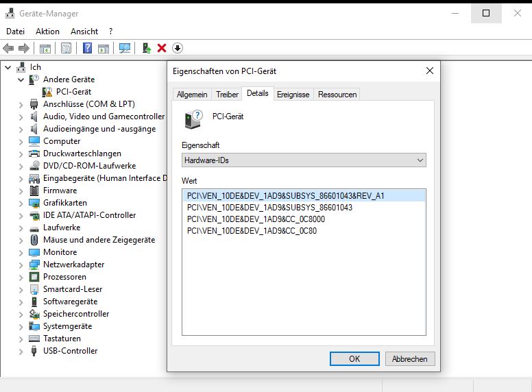Click the update driver toolbar icon
Viewport: 532px width, 392px height.
[x=147, y=48]
